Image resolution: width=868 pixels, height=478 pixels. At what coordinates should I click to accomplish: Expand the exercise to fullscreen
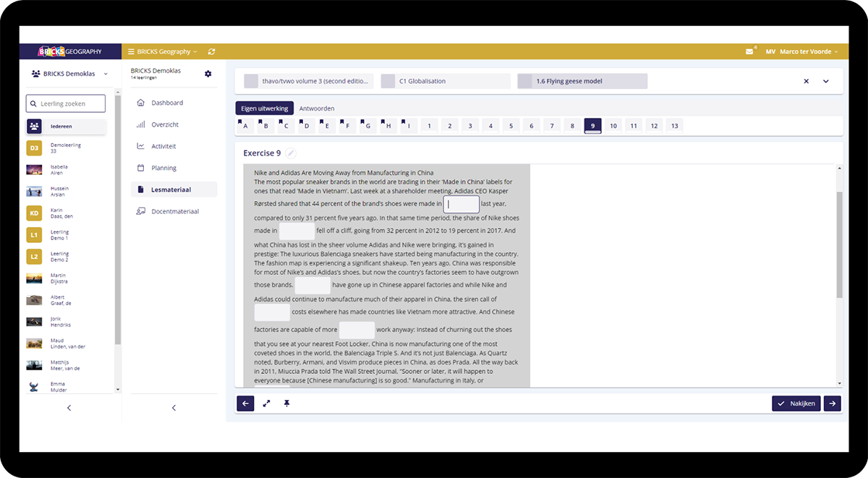coord(266,404)
